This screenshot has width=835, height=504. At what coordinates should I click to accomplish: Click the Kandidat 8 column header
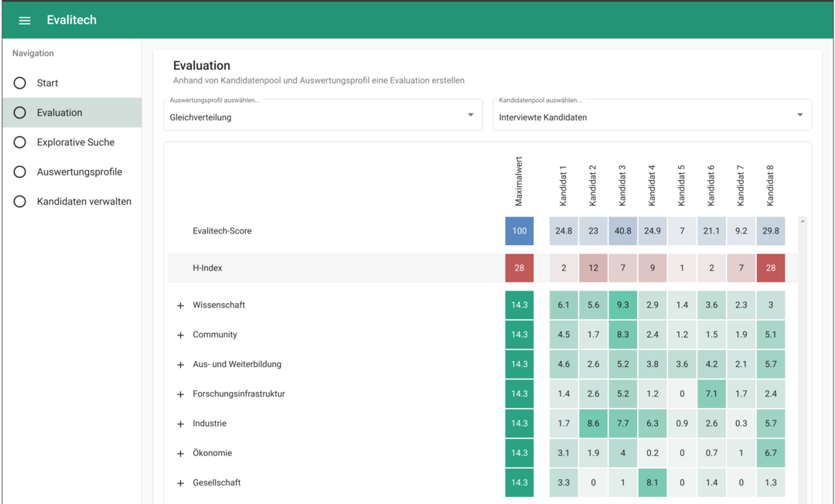[x=770, y=186]
